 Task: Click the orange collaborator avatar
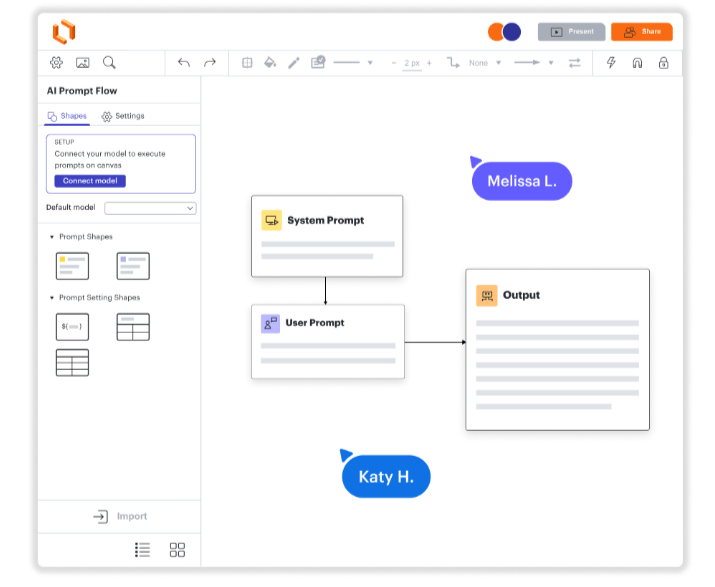pos(496,32)
